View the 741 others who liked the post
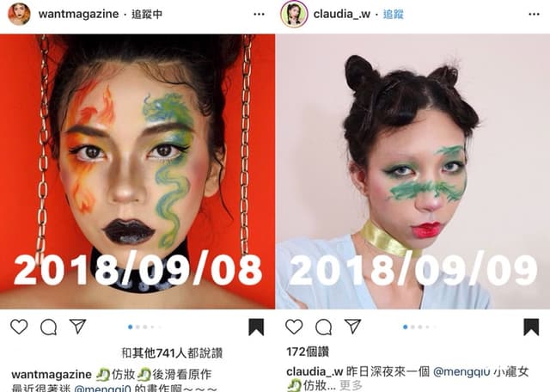 click(172, 352)
